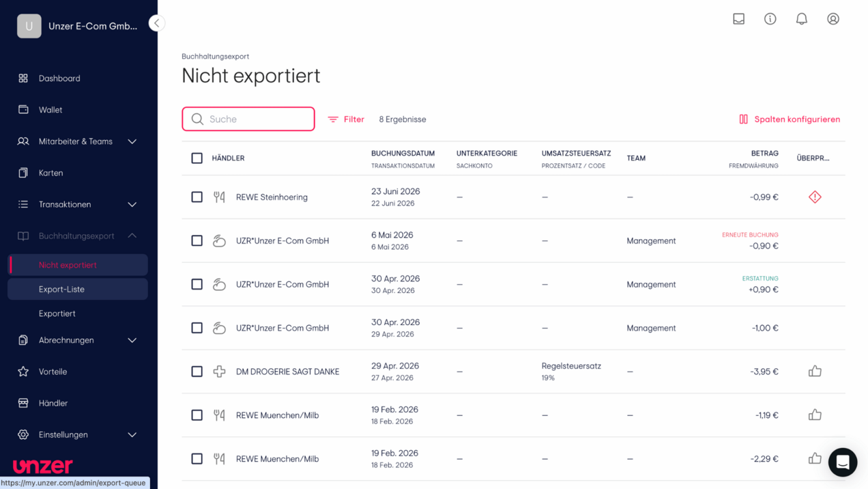Go to Karten page
This screenshot has width=868, height=489.
(51, 173)
